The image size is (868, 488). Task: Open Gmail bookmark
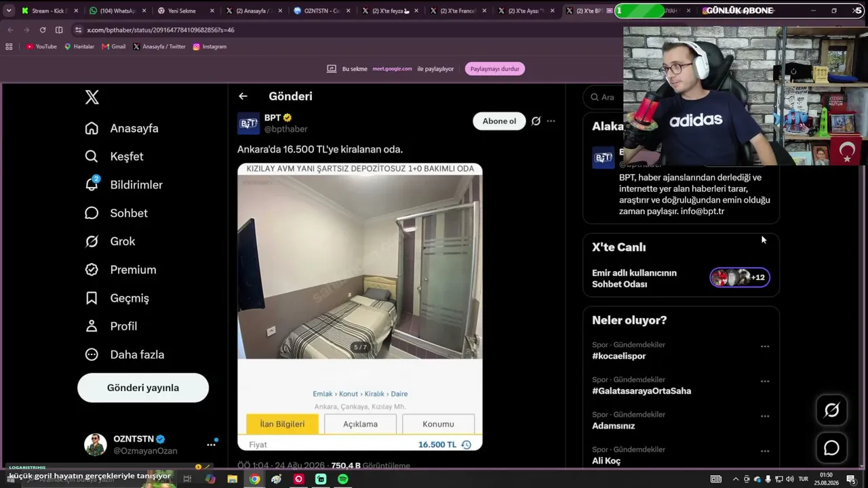click(x=113, y=47)
